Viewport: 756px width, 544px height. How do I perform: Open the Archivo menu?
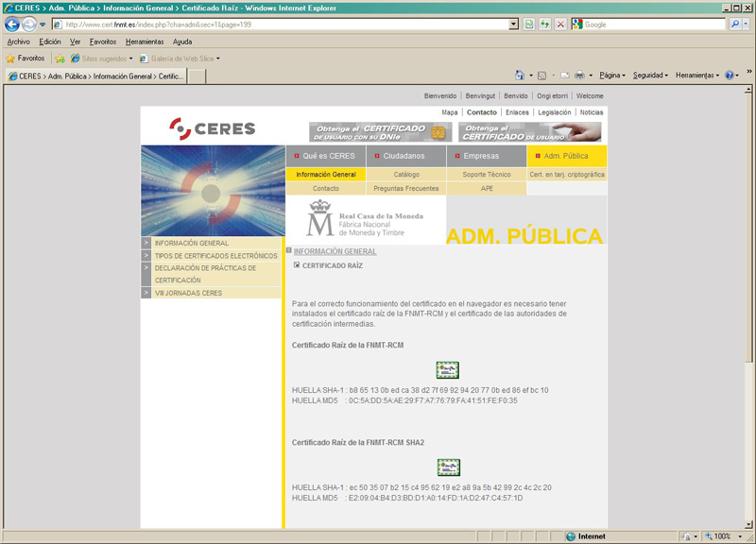click(18, 42)
